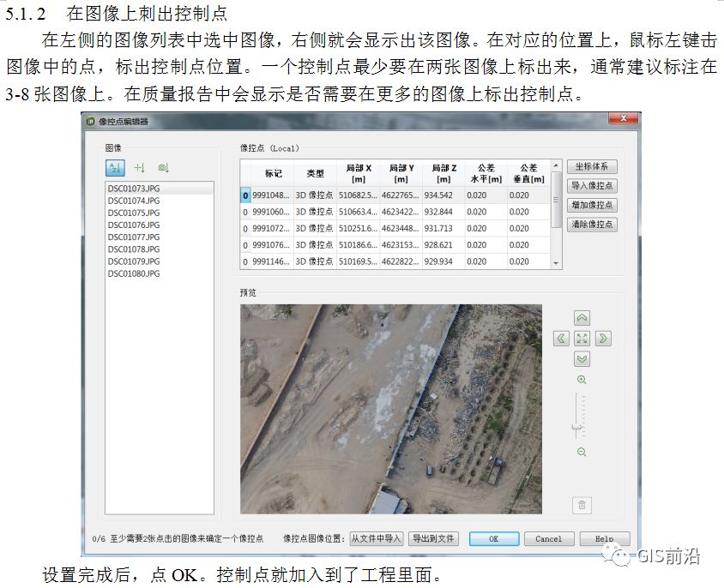Zoom in using the magnifier plus icon
Image resolution: width=724 pixels, height=588 pixels.
pos(582,380)
